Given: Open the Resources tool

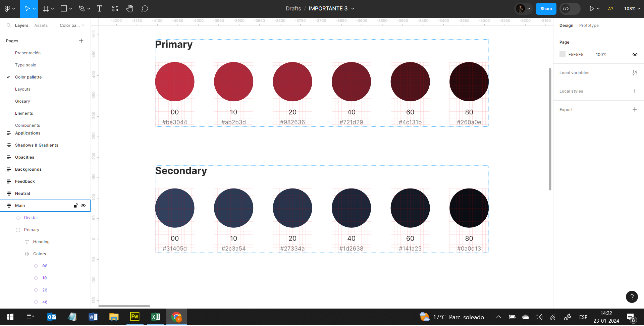Looking at the screenshot, I should pos(115,9).
